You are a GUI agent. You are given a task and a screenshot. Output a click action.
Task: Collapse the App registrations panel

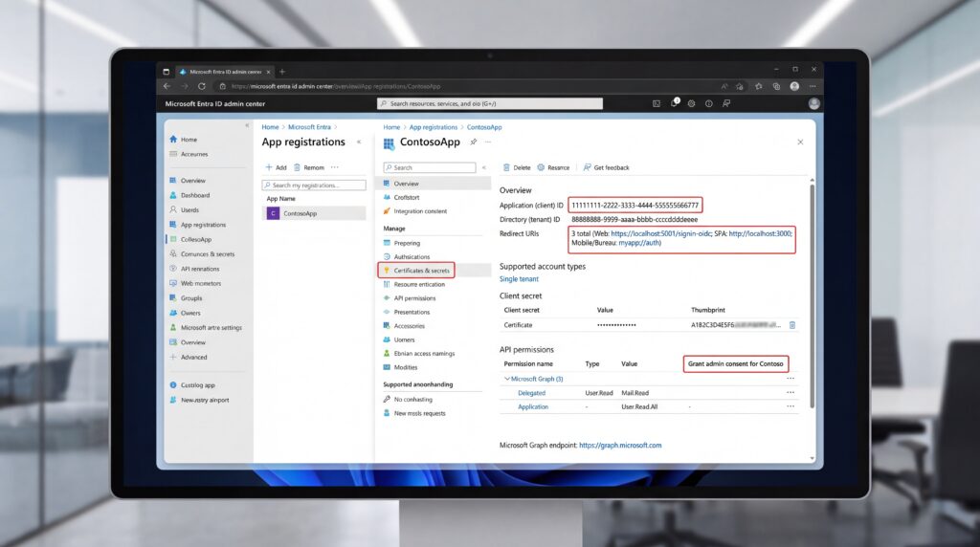359,142
